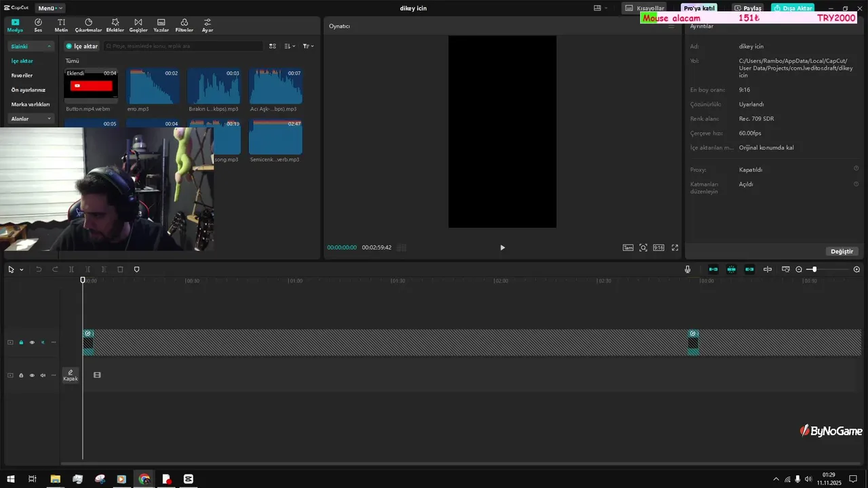Click the Tam full quality icon
The height and width of the screenshot is (488, 868).
(x=628, y=247)
